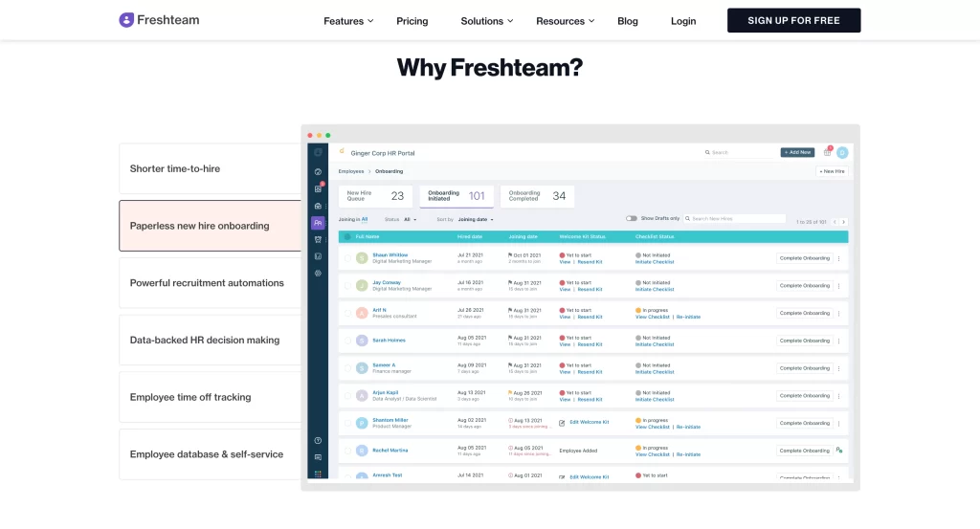Click SIGN UP FOR FREE button

tap(793, 21)
